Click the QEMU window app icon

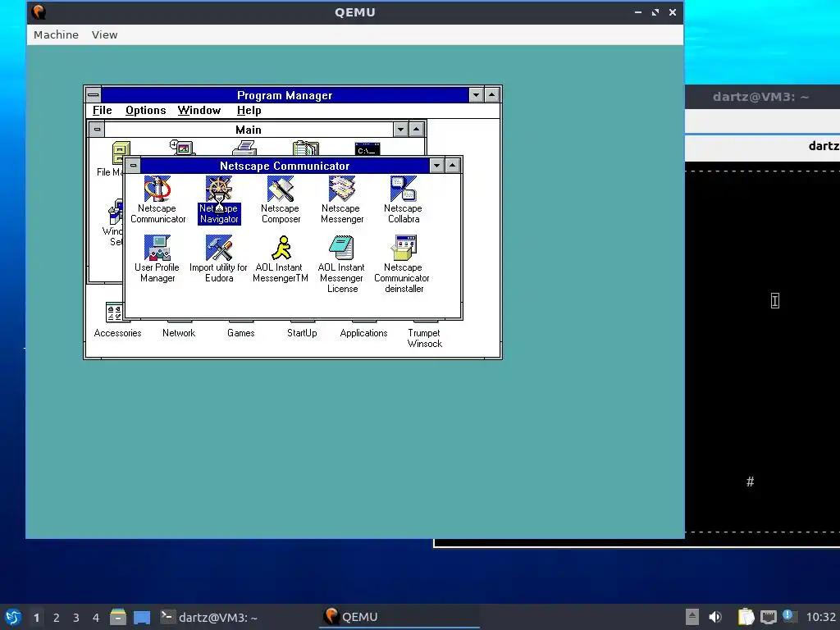pyautogui.click(x=39, y=11)
